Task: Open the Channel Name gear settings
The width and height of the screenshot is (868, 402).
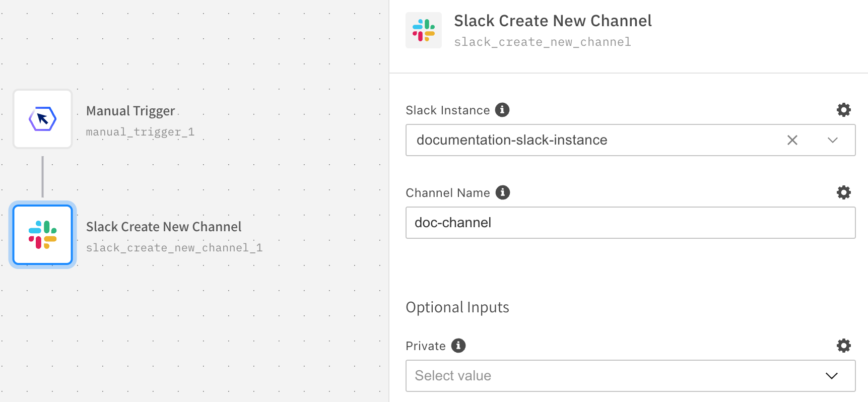Action: [x=844, y=192]
